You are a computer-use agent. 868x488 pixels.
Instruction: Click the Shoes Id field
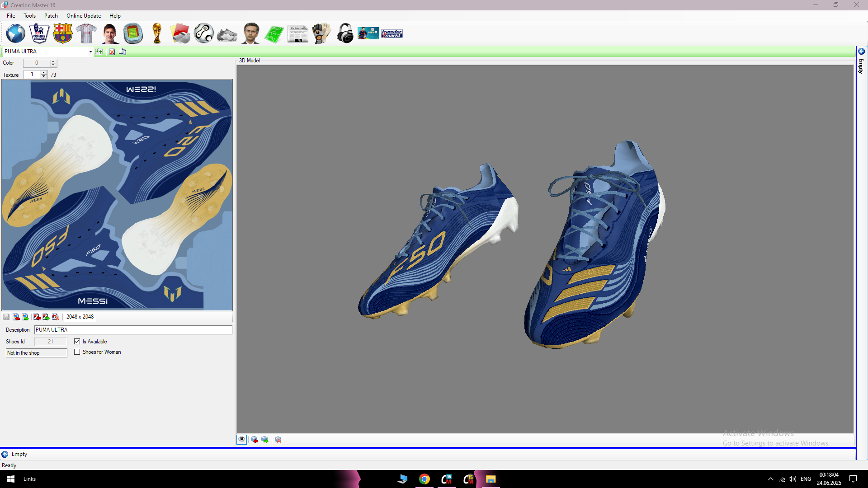(51, 342)
